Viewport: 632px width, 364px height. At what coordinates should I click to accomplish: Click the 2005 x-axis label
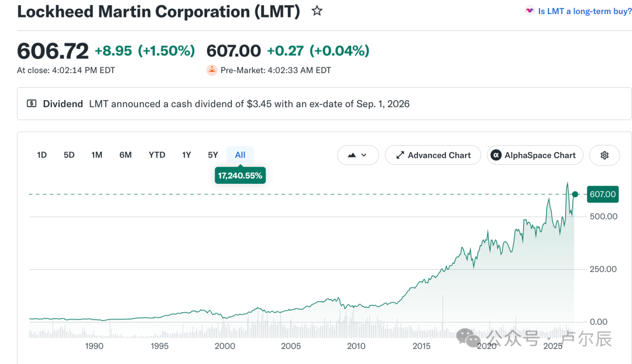pos(291,346)
